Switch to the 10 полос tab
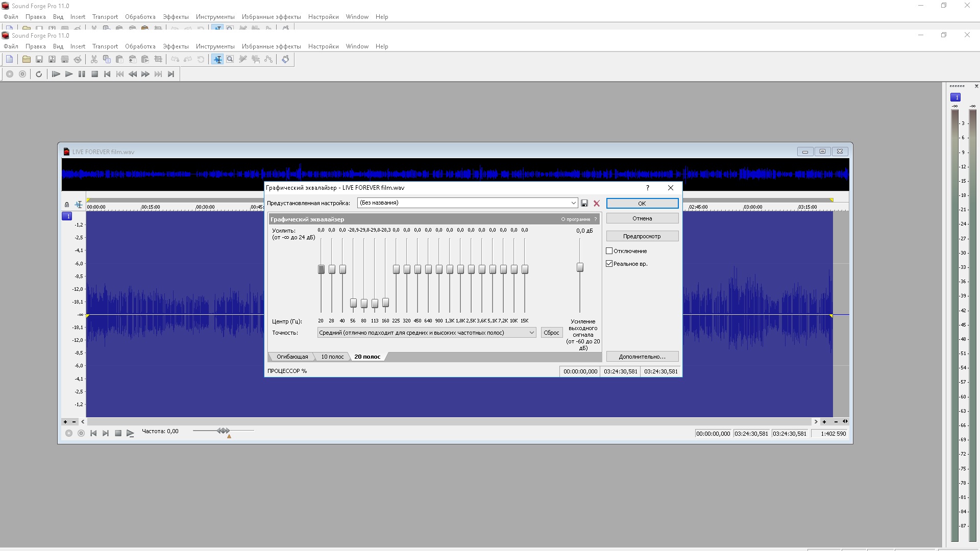 (x=332, y=357)
